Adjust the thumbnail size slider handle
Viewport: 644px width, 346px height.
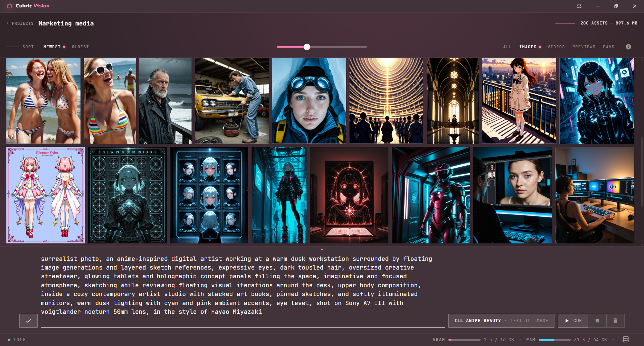(x=307, y=47)
